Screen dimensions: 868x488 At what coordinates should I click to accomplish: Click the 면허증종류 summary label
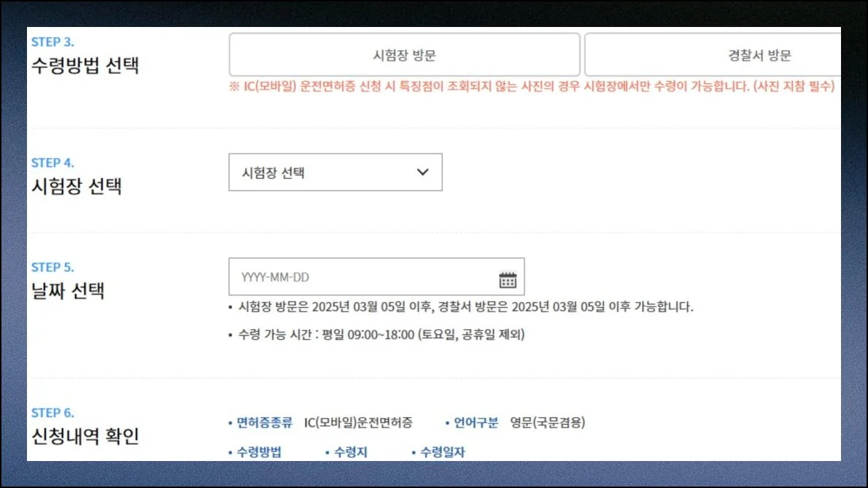(x=263, y=422)
